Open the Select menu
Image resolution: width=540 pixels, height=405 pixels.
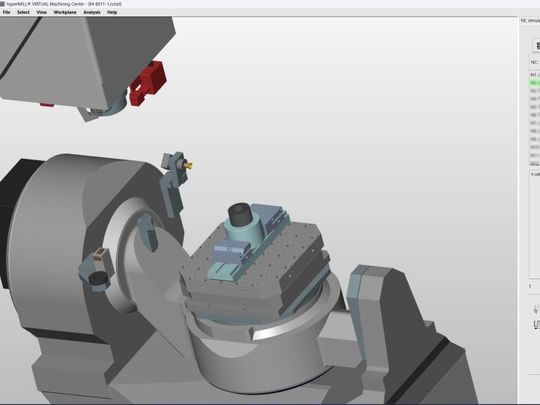(x=23, y=12)
